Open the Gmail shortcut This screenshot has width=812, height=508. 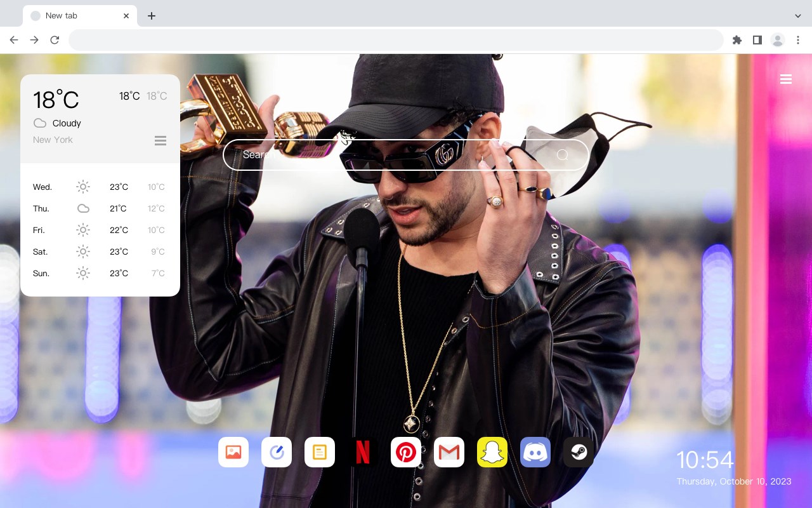tap(449, 452)
